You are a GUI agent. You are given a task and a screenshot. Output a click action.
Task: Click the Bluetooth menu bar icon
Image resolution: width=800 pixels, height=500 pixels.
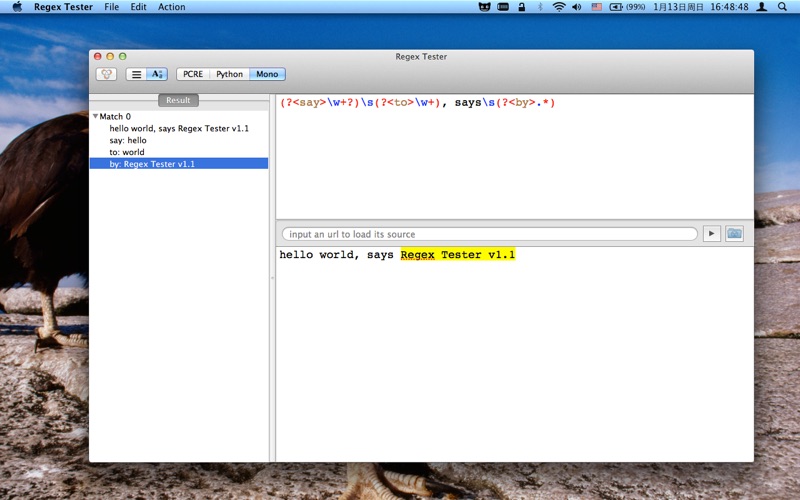540,7
